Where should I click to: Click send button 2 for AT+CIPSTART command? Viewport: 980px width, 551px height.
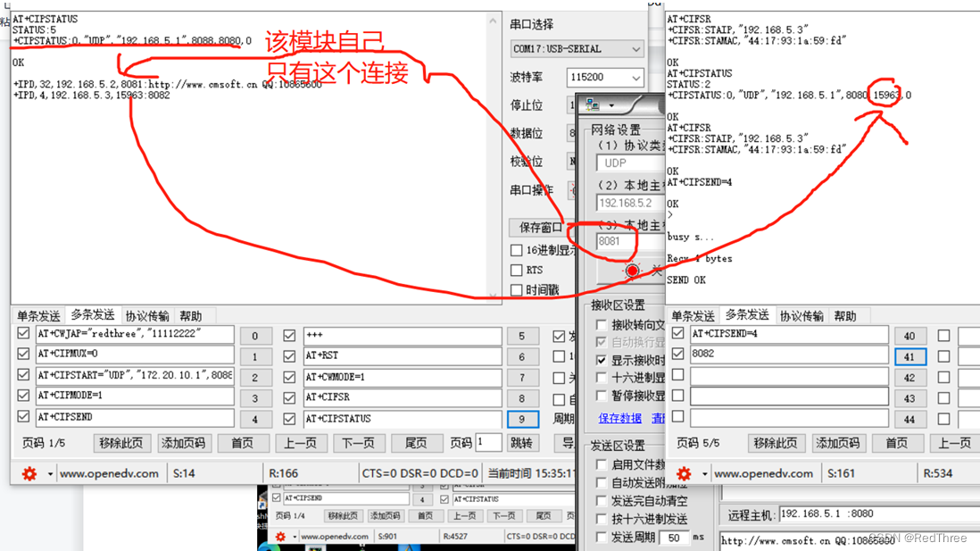(255, 377)
